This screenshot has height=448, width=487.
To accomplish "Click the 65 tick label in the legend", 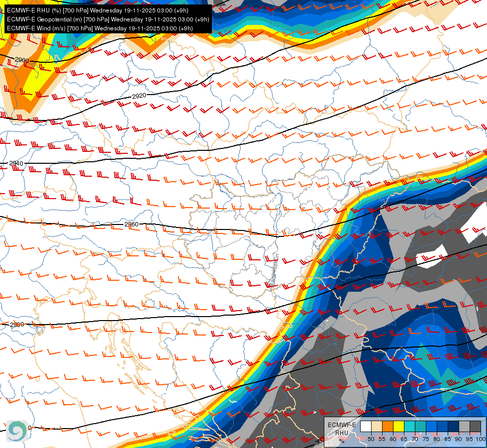I will 404,439.
